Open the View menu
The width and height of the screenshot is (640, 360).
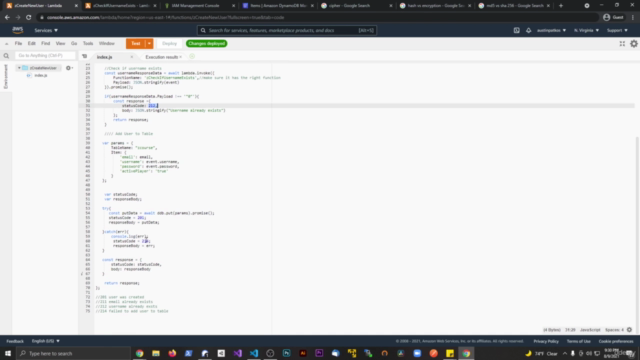[60, 43]
